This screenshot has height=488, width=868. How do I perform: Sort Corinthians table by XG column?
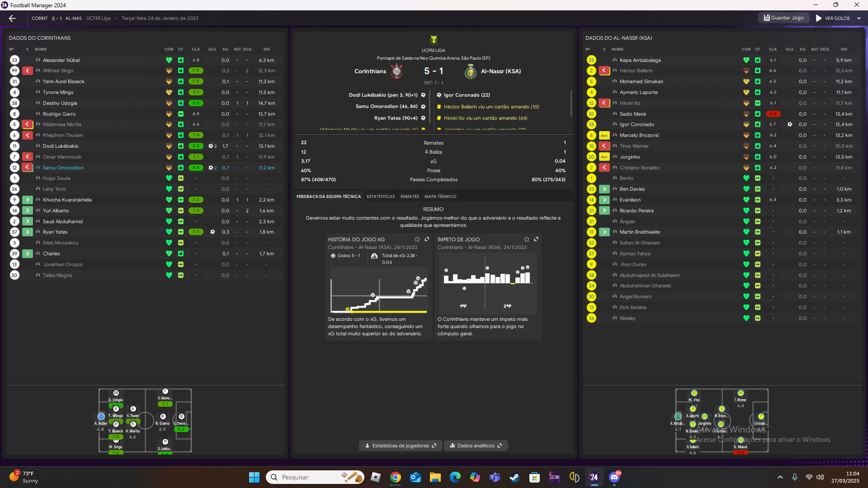pos(225,49)
